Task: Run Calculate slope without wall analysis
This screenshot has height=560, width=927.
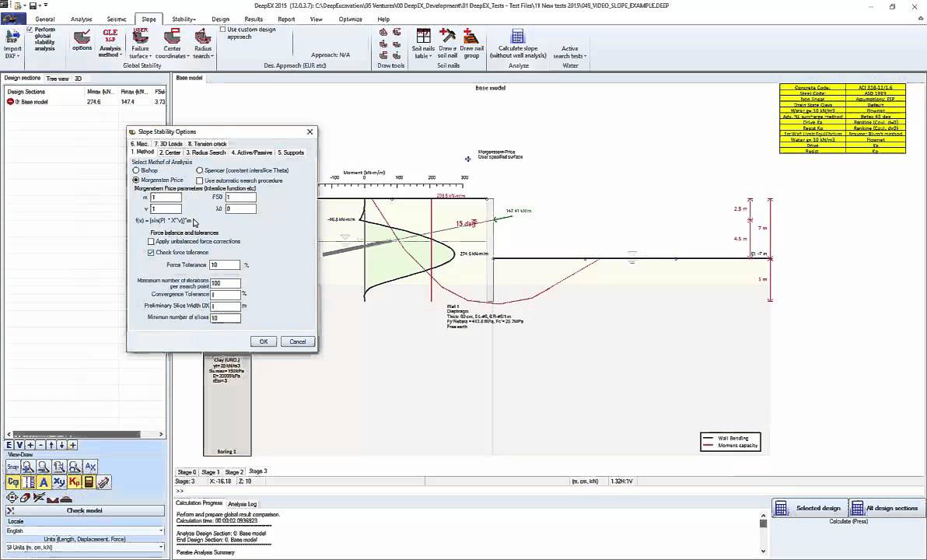Action: coord(518,44)
